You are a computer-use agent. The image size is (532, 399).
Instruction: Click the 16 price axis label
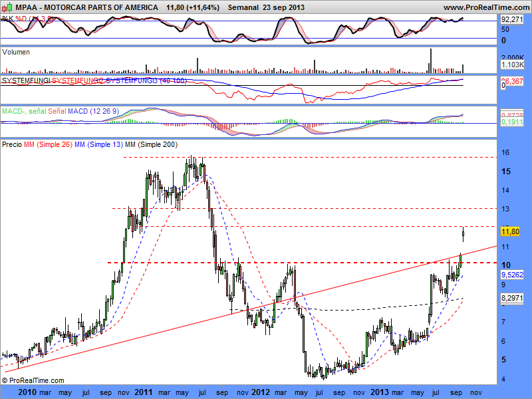click(505, 152)
